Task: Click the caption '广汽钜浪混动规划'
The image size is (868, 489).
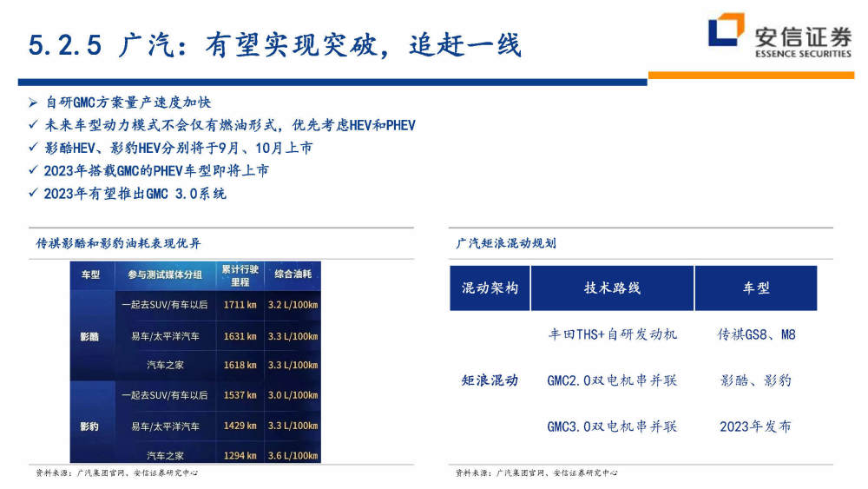Action: tap(506, 243)
